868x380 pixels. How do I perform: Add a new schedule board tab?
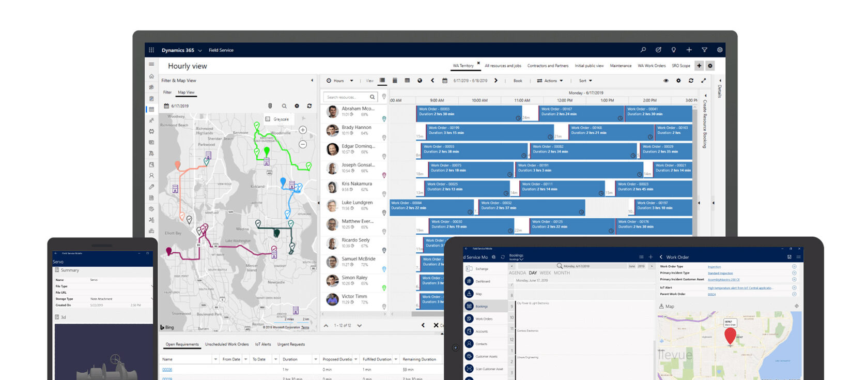(699, 66)
